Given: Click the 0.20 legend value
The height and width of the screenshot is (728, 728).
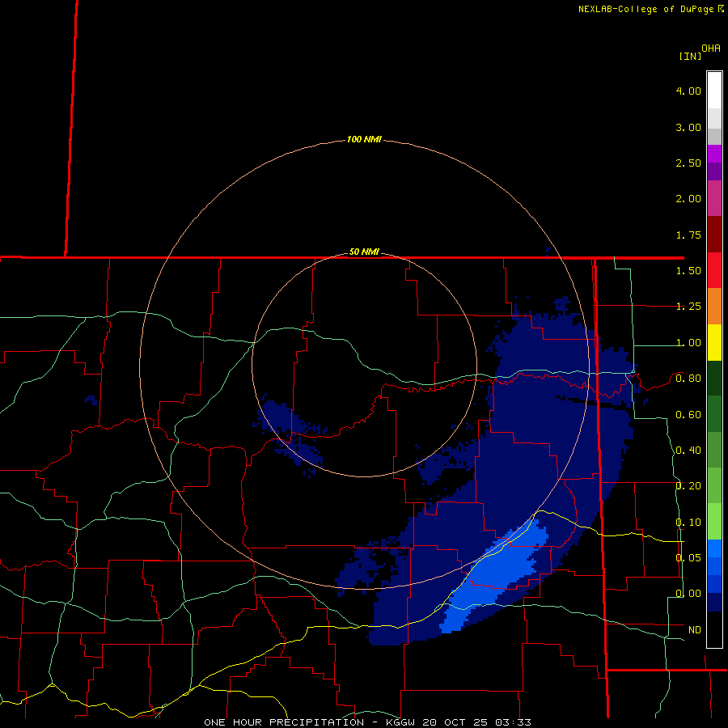Looking at the screenshot, I should click(688, 486).
